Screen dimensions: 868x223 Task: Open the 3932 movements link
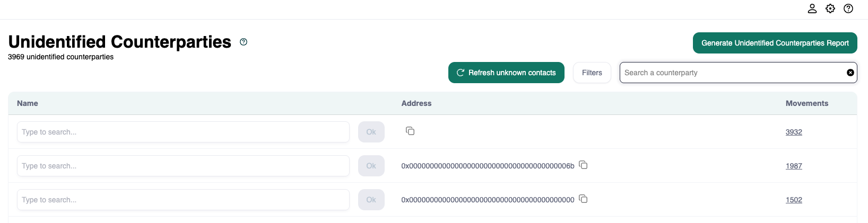click(794, 132)
